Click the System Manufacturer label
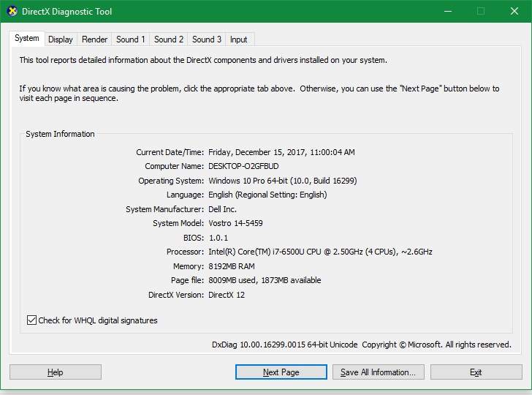Screen dimensions: 532x395 pos(165,209)
